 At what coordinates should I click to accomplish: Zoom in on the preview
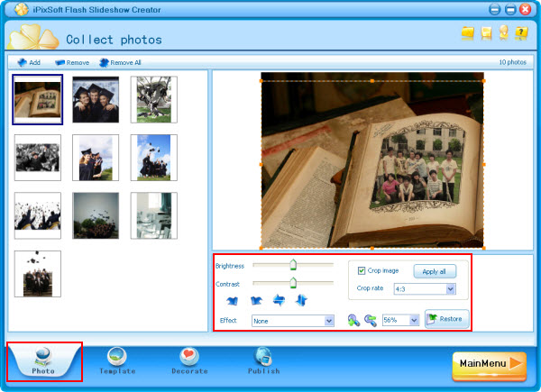pyautogui.click(x=353, y=320)
